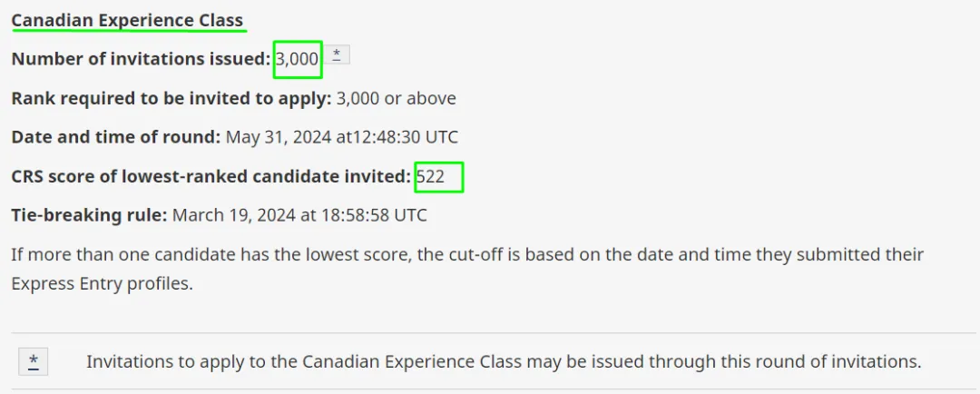Click the 'Invitations to apply' footnote sentence

pyautogui.click(x=504, y=361)
